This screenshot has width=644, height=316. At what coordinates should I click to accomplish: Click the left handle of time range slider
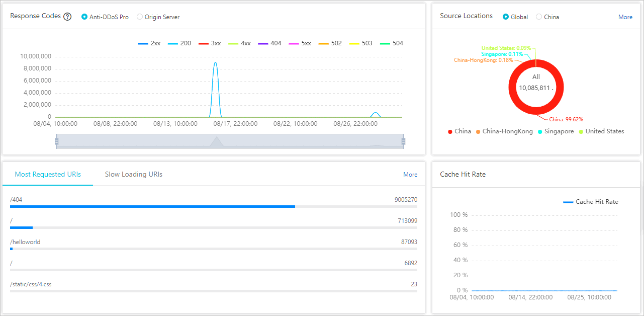coord(57,141)
